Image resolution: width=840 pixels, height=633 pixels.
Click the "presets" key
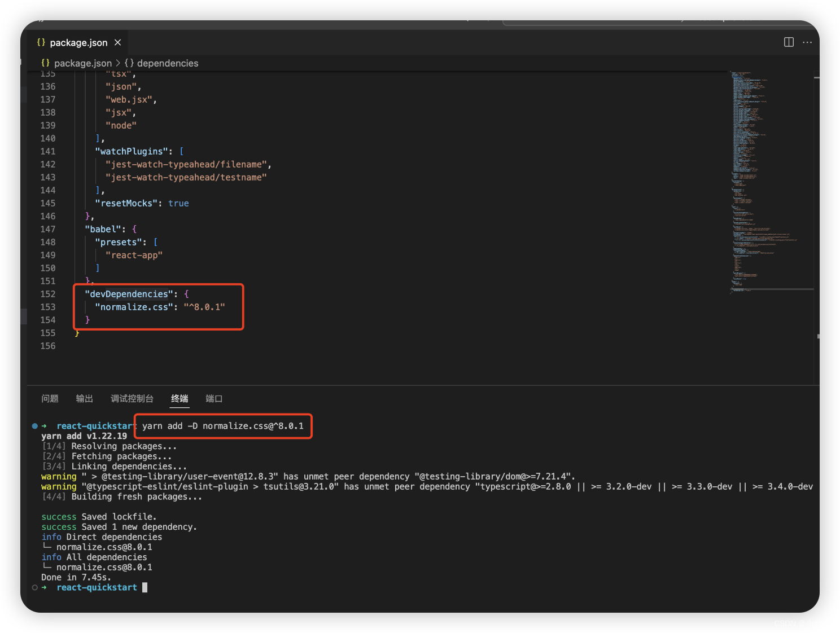pyautogui.click(x=119, y=242)
